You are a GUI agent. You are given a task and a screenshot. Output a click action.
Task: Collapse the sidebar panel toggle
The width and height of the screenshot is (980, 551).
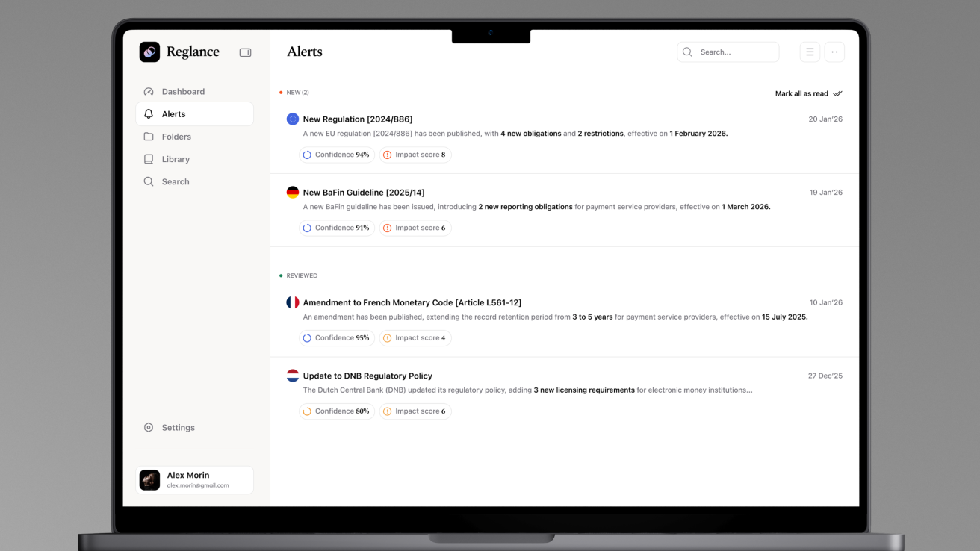(x=245, y=52)
